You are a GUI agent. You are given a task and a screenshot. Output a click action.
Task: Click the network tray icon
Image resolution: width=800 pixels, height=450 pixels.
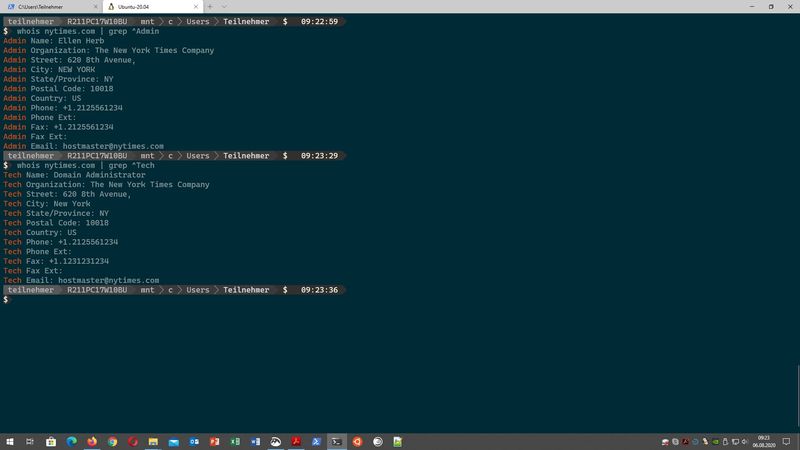click(735, 442)
